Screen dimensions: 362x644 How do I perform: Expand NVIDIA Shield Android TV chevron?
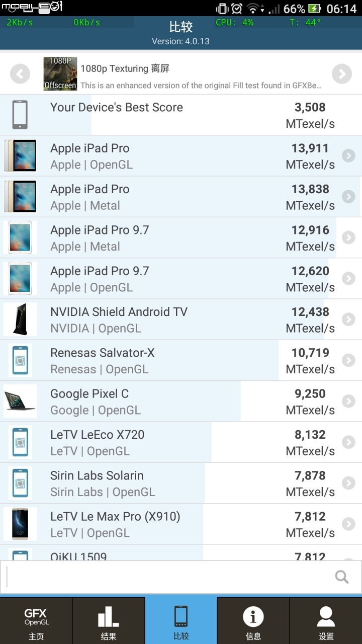click(348, 319)
